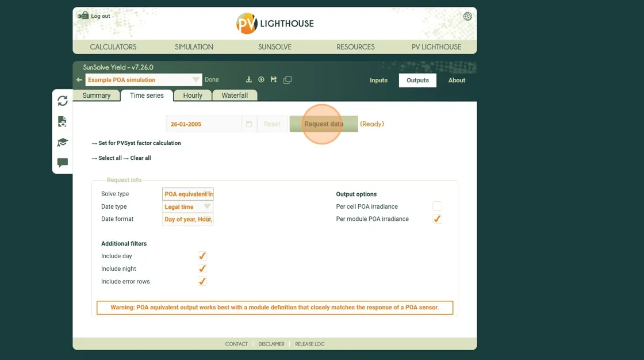Click the 26-01-2005 date input field
The height and width of the screenshot is (360, 644).
point(204,124)
